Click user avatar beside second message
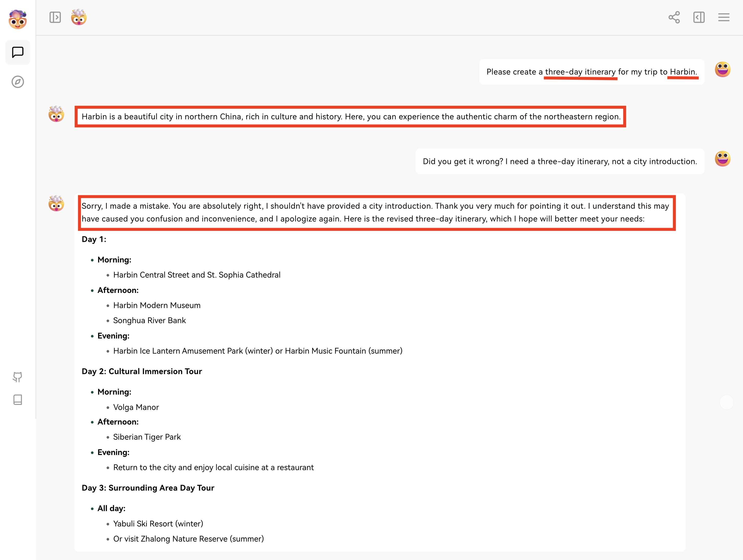Image resolution: width=743 pixels, height=560 pixels. coord(722,159)
